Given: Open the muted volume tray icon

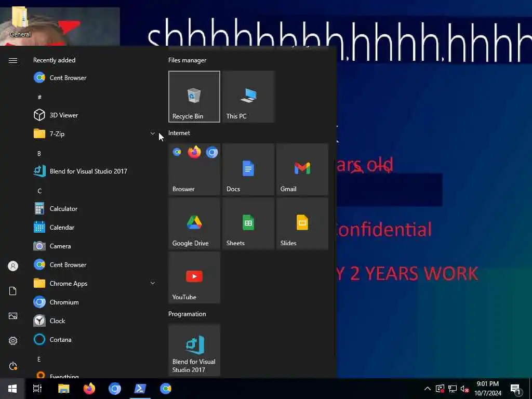Looking at the screenshot, I should point(465,389).
